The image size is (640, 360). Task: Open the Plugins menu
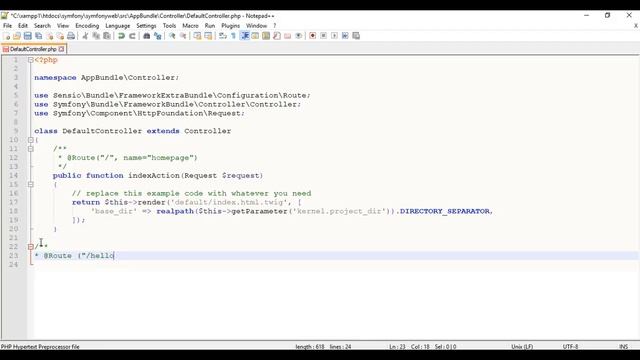point(231,26)
